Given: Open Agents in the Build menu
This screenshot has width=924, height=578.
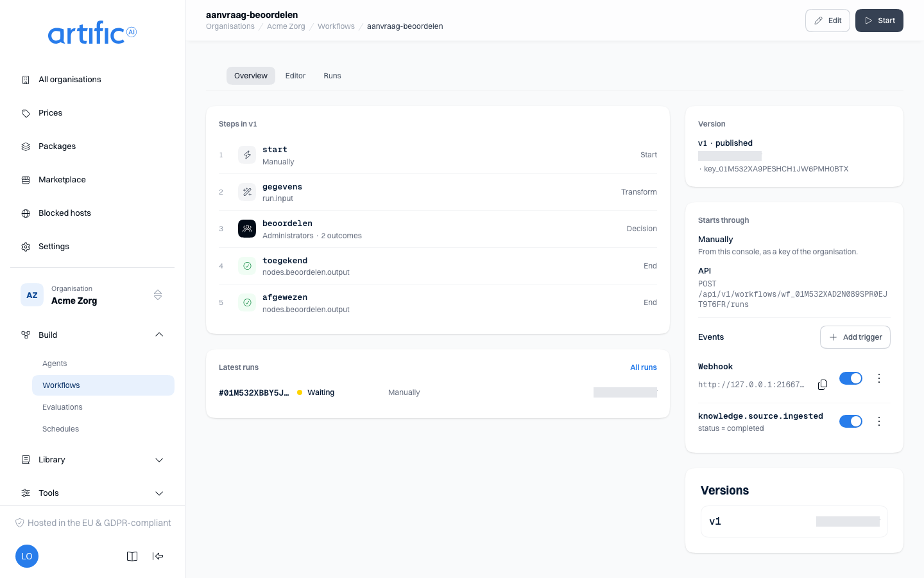Looking at the screenshot, I should click(103, 363).
